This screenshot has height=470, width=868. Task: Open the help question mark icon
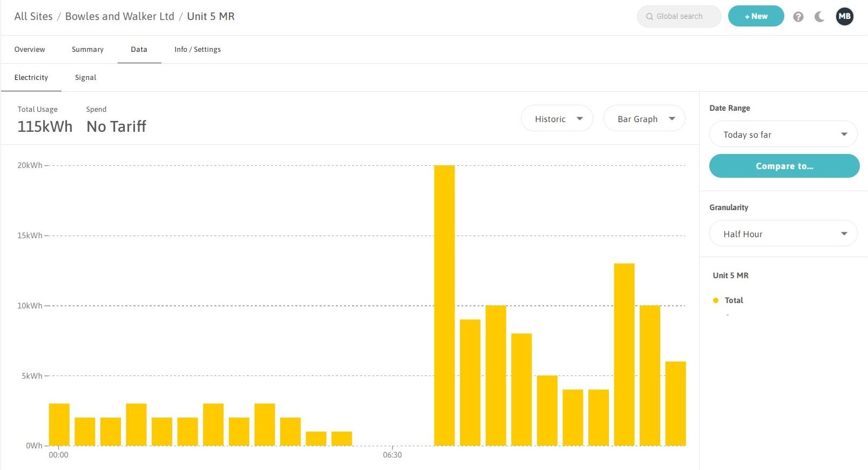click(x=798, y=17)
